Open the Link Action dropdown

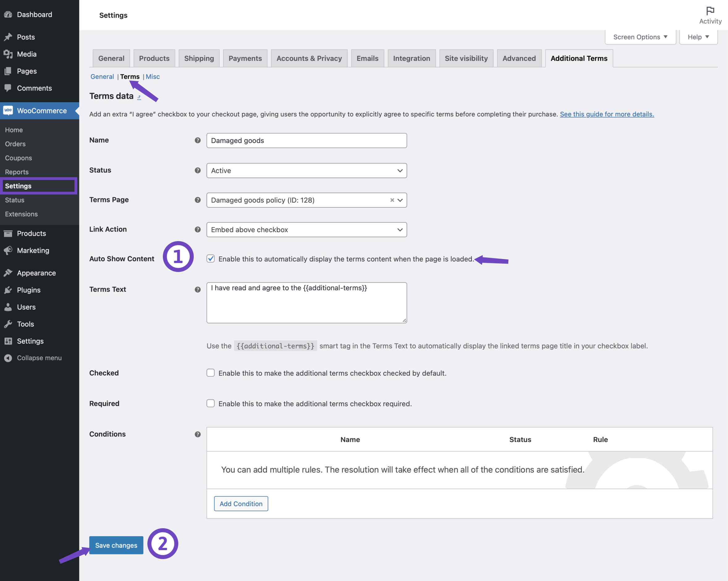[306, 229]
